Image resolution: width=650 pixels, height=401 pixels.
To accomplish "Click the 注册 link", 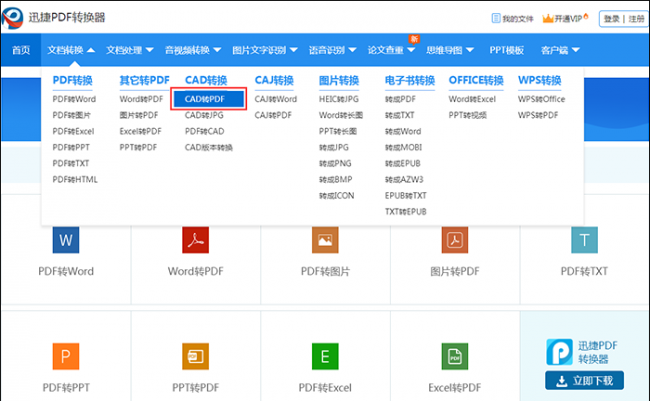I will [x=637, y=19].
